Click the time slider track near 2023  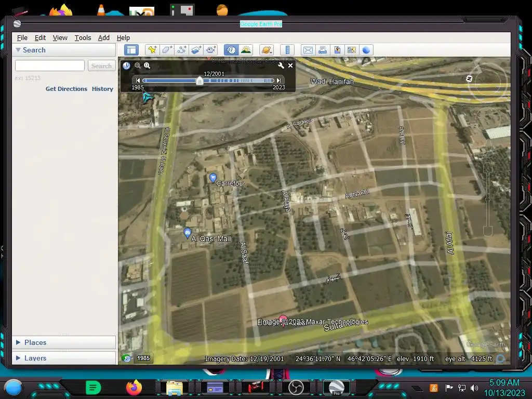click(x=271, y=81)
